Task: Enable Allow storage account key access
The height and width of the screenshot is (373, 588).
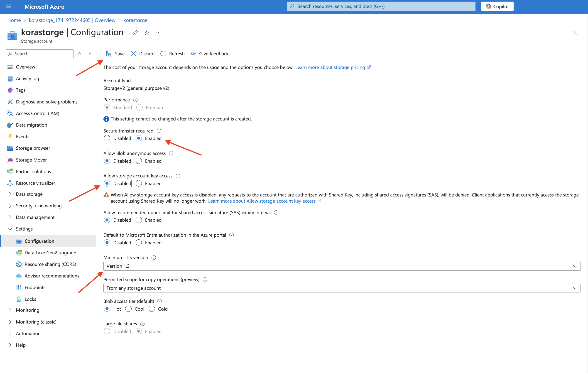Action: (x=139, y=184)
